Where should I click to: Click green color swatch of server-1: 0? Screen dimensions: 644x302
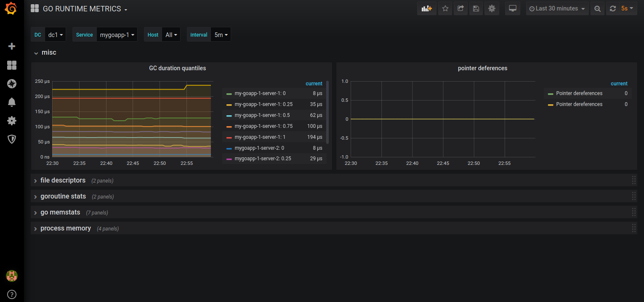click(x=229, y=94)
